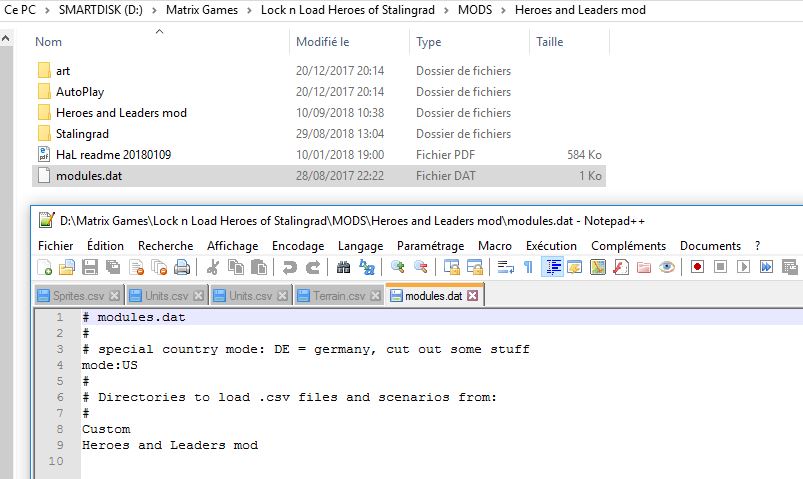Open the Langage menu

[x=361, y=246]
